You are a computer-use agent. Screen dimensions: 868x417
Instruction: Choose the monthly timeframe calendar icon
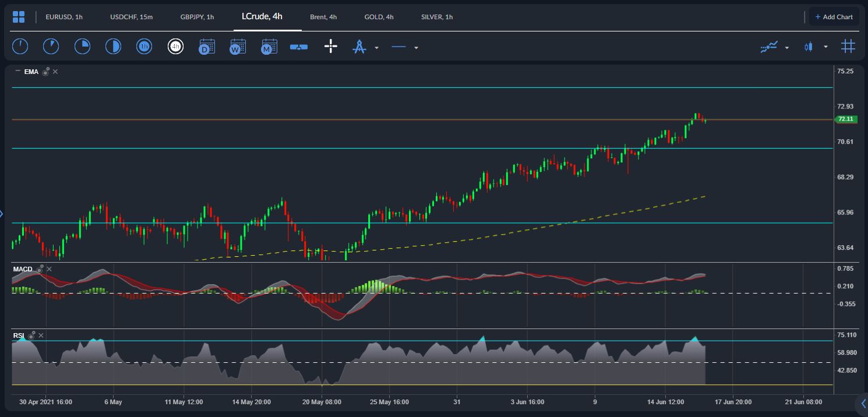pyautogui.click(x=269, y=47)
